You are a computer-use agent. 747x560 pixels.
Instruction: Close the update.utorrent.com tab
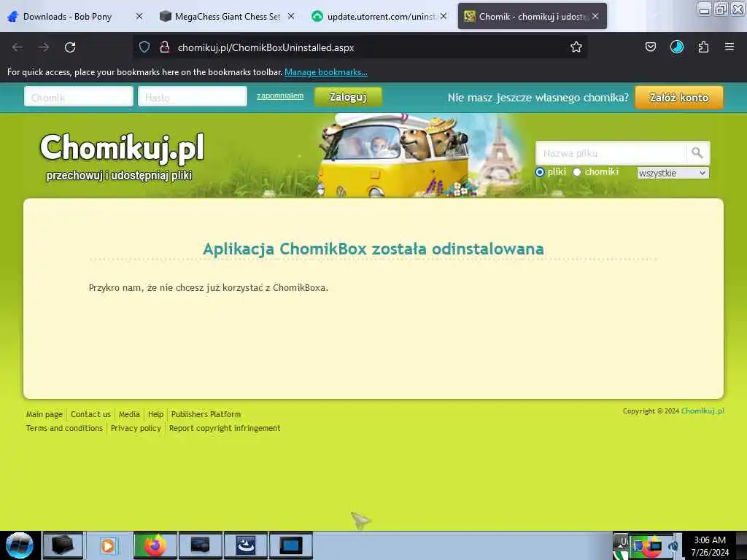click(444, 16)
